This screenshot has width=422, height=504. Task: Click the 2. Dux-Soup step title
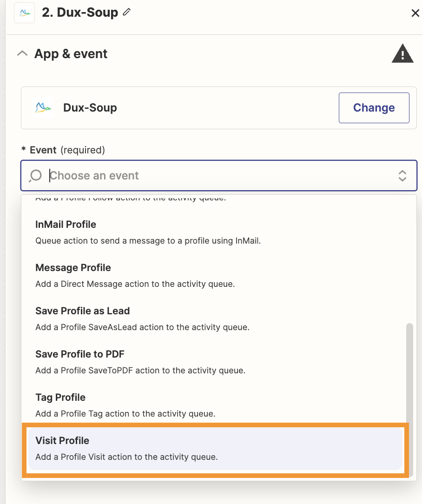coord(80,13)
